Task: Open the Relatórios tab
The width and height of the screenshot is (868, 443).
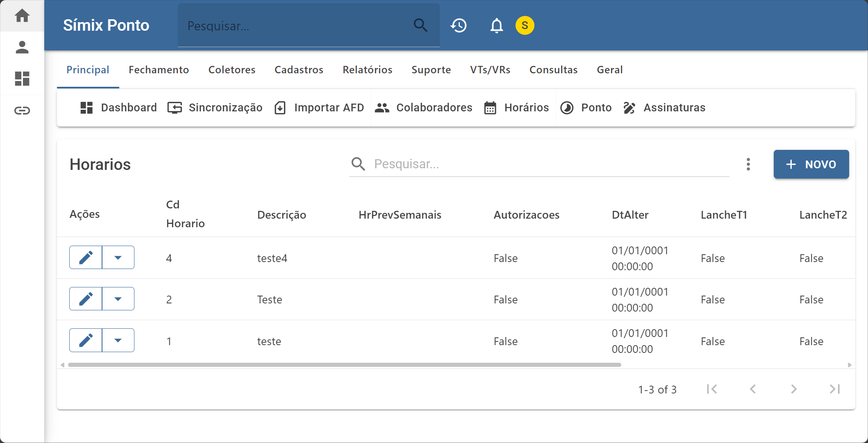Action: point(367,70)
